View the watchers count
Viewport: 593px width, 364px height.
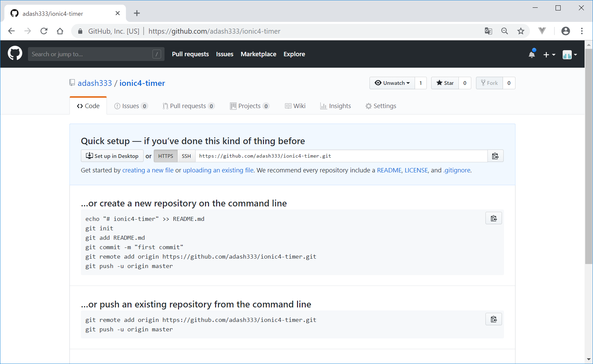coord(420,83)
